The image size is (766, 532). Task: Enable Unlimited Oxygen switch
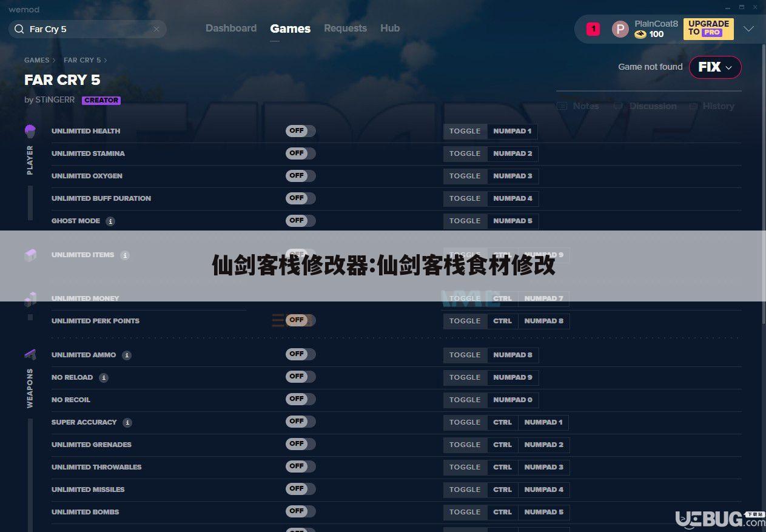(x=301, y=176)
